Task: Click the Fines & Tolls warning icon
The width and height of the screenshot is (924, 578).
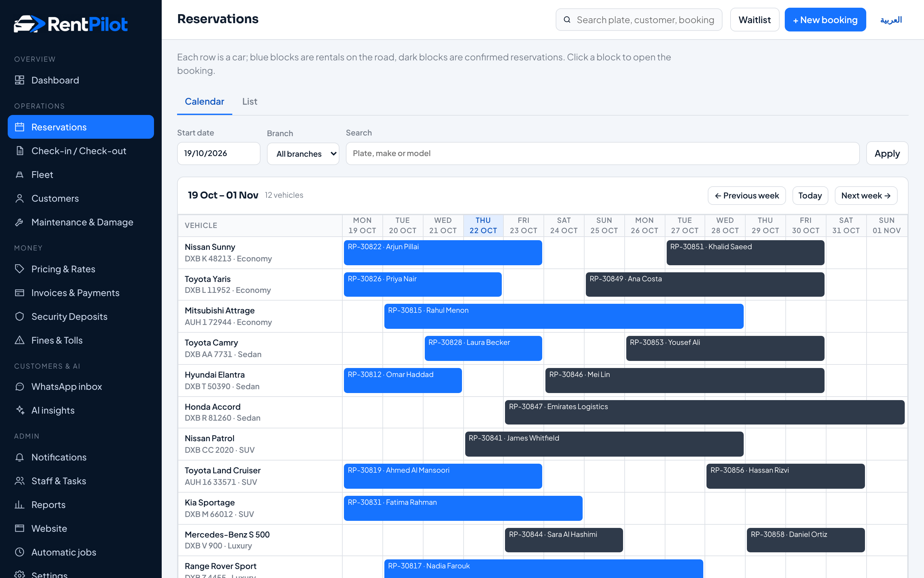Action: [x=20, y=340]
